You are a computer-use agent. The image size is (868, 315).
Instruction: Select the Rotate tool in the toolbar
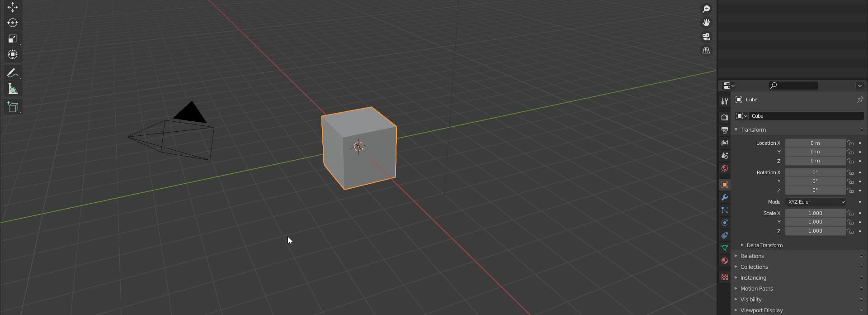pos(12,23)
